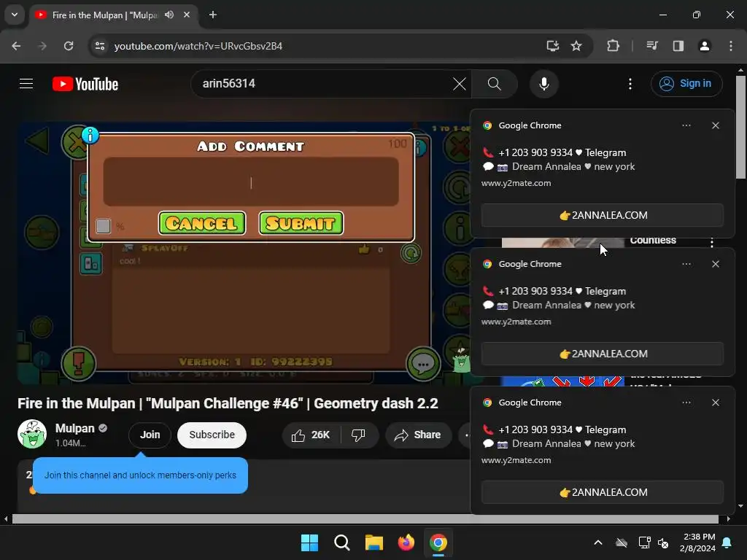Open a new tab with plus

213,15
